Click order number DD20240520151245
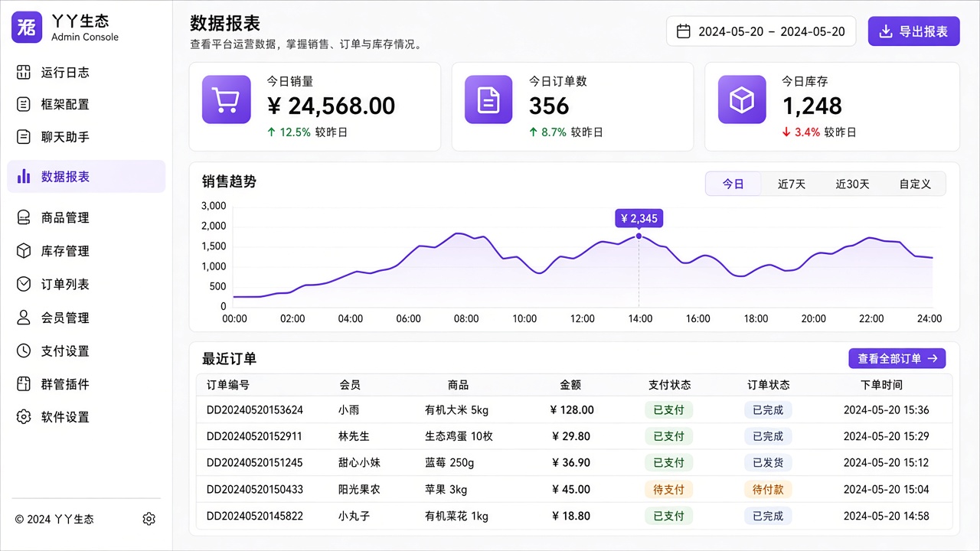980x551 pixels. pos(255,463)
